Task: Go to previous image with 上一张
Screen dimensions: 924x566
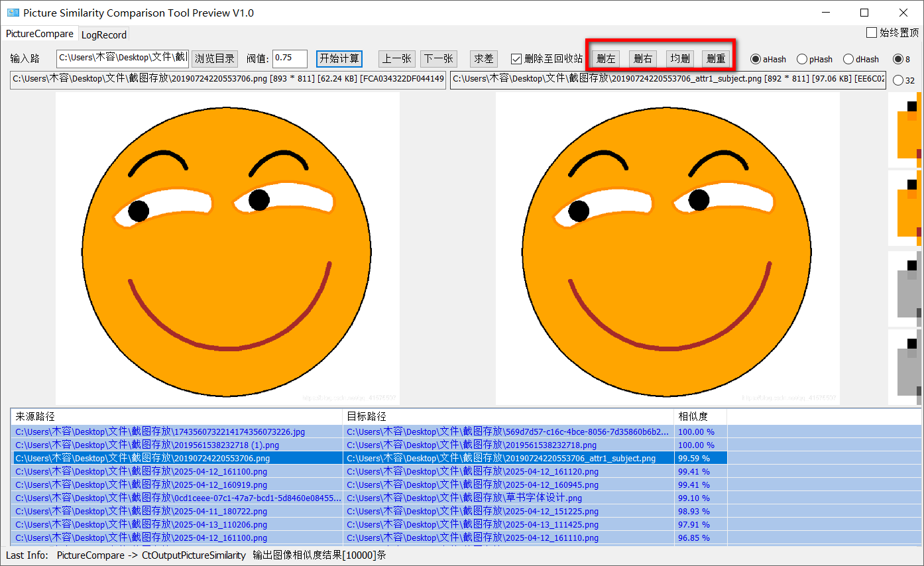Action: [x=397, y=58]
